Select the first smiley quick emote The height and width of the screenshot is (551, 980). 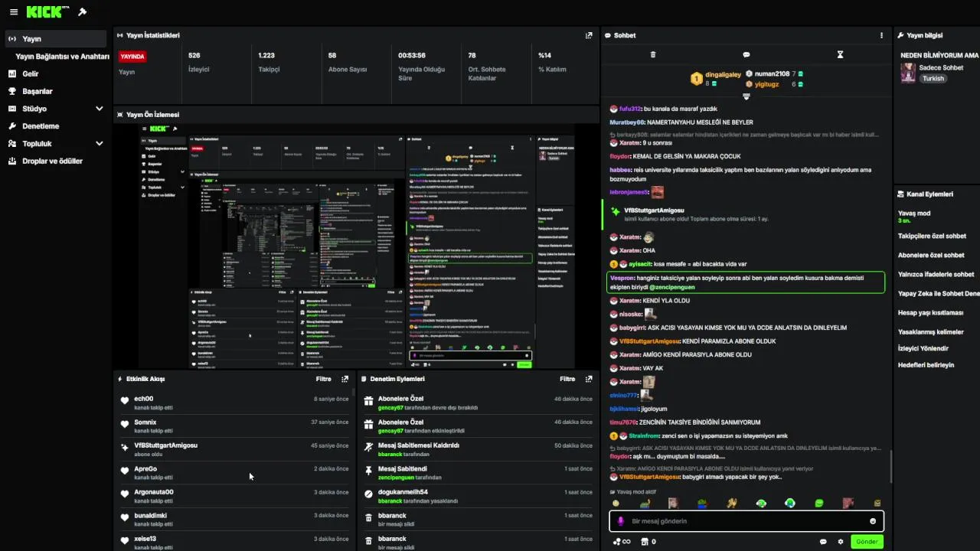click(616, 504)
